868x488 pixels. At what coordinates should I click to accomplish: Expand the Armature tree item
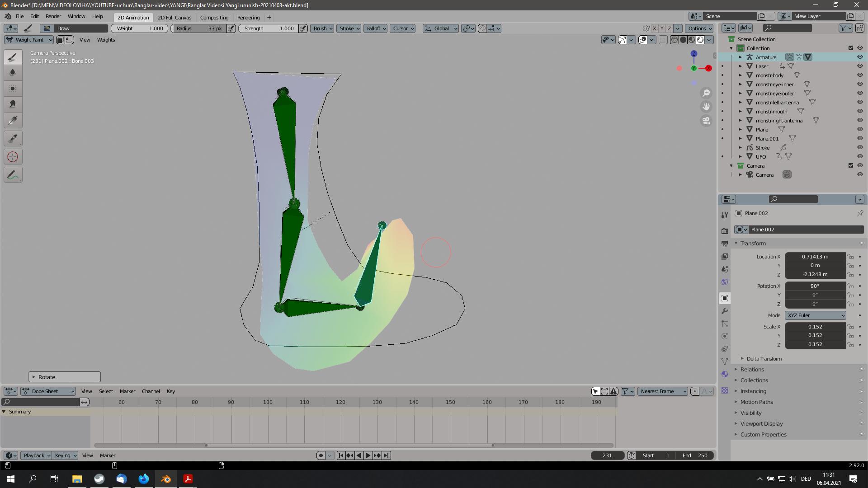[741, 57]
